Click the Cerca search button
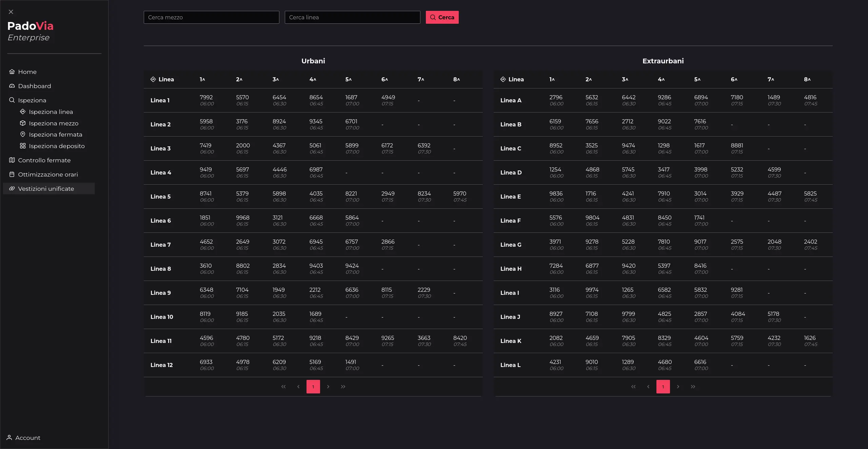Screen dimensions: 868x449 [442, 17]
